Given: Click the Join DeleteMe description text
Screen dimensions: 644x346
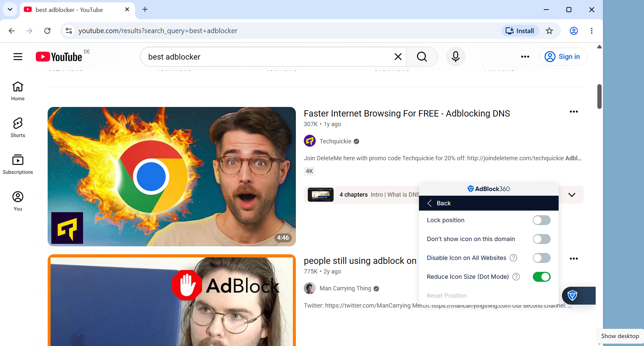Looking at the screenshot, I should (x=442, y=158).
